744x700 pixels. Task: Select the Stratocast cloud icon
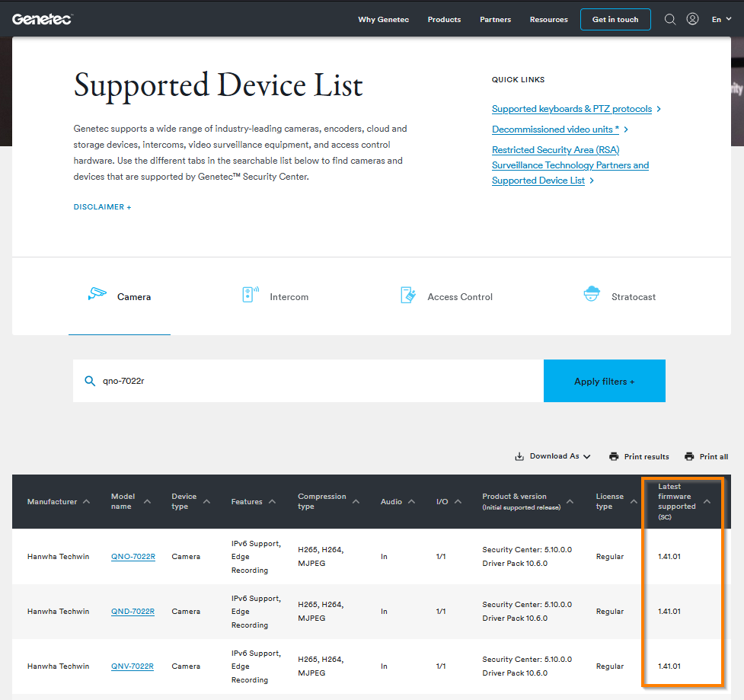[x=592, y=294]
